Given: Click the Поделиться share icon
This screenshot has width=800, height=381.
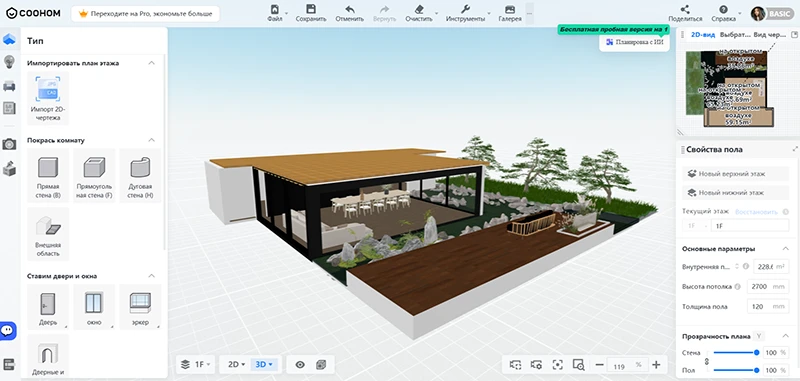Looking at the screenshot, I should click(x=685, y=14).
